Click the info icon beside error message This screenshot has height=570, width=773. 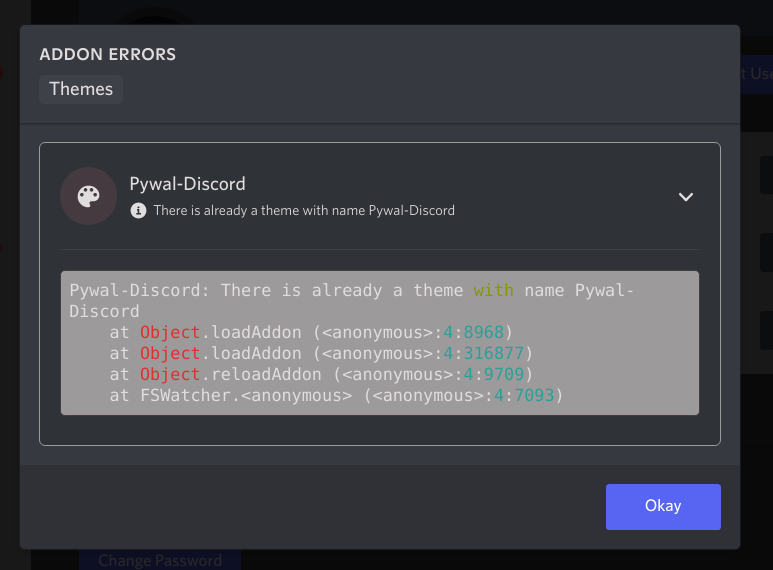click(139, 211)
